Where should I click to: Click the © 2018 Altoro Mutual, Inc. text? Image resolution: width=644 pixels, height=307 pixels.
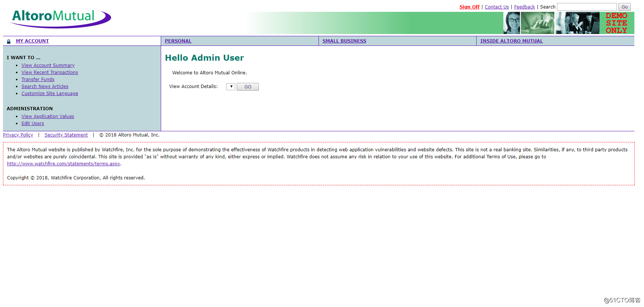(129, 135)
